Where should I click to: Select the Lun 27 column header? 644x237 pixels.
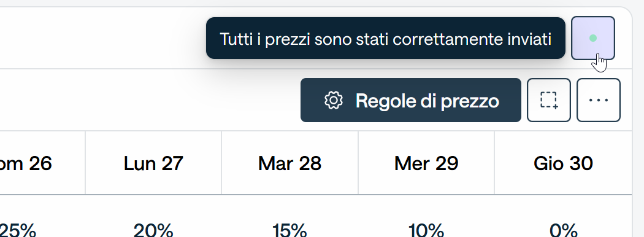coord(153,163)
